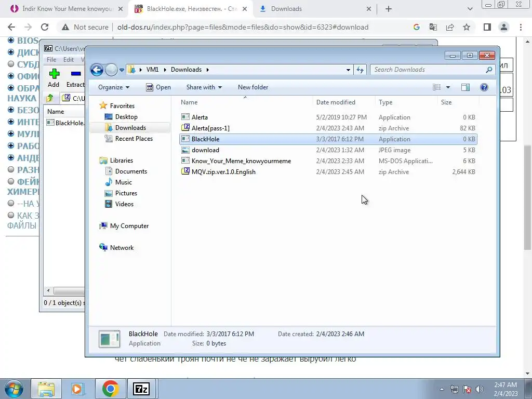Open the view options dropdown arrow
Viewport: 532px width, 399px height.
coord(448,87)
